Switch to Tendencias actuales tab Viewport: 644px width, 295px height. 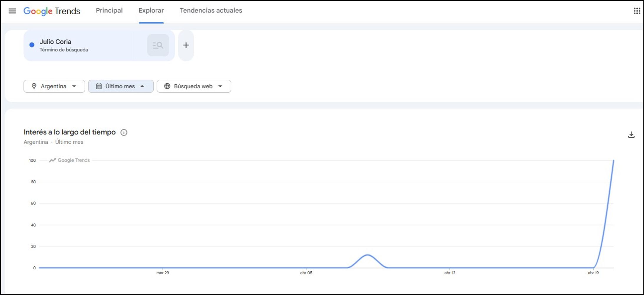pos(211,10)
